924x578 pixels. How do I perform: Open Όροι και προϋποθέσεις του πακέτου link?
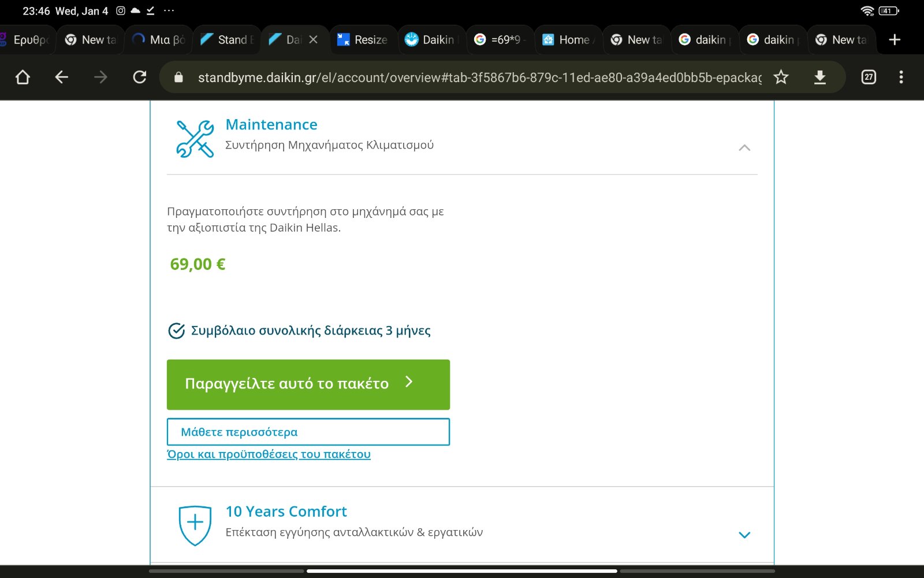pyautogui.click(x=269, y=454)
